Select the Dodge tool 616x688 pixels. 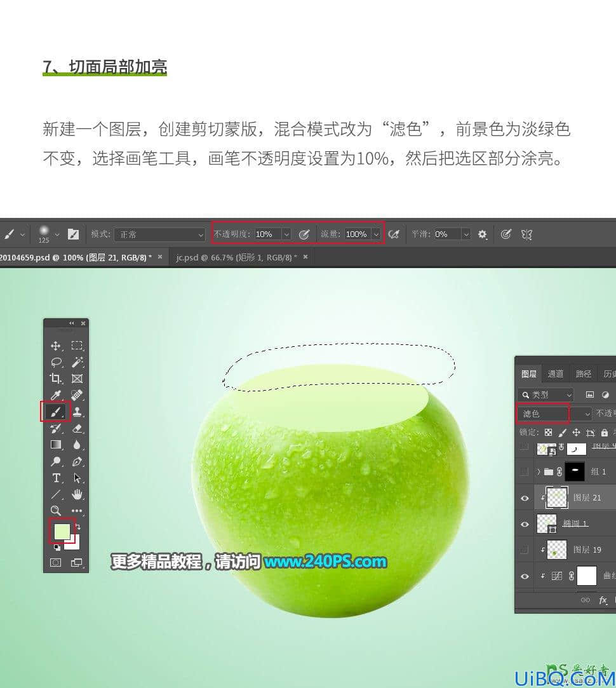pyautogui.click(x=55, y=461)
